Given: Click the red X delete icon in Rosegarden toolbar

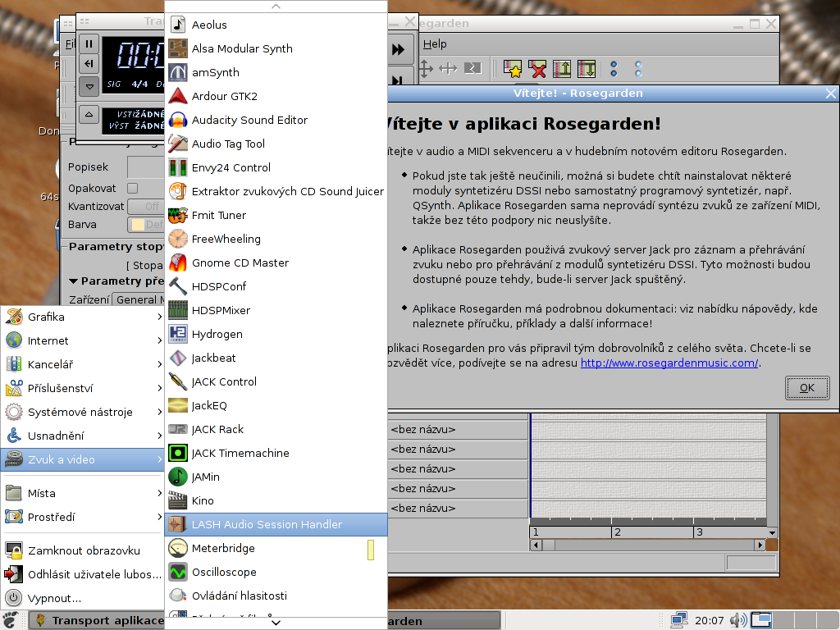Looking at the screenshot, I should [x=537, y=69].
